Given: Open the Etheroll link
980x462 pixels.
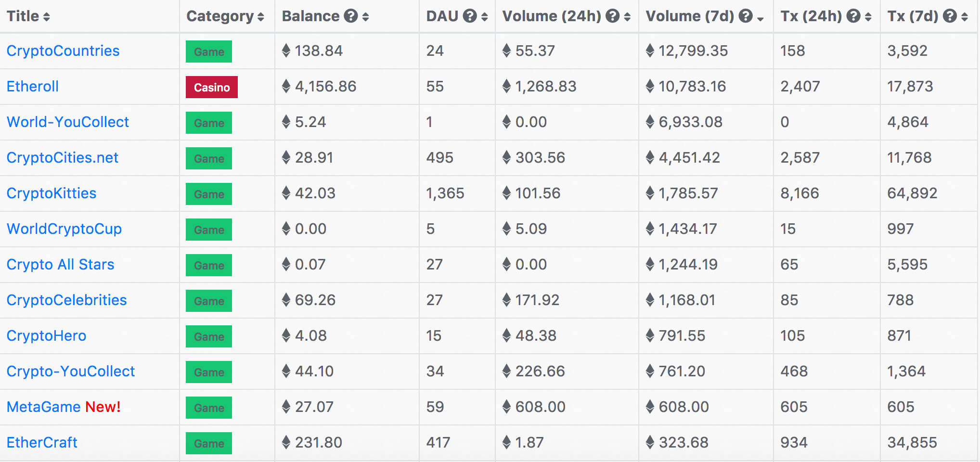Looking at the screenshot, I should coord(33,86).
